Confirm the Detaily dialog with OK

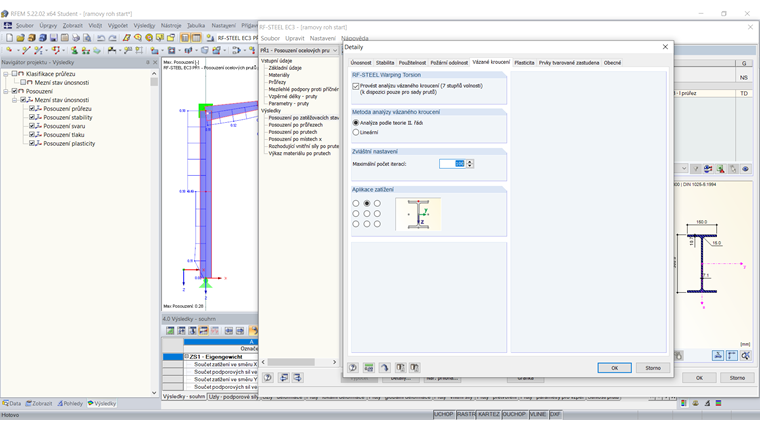tap(614, 368)
